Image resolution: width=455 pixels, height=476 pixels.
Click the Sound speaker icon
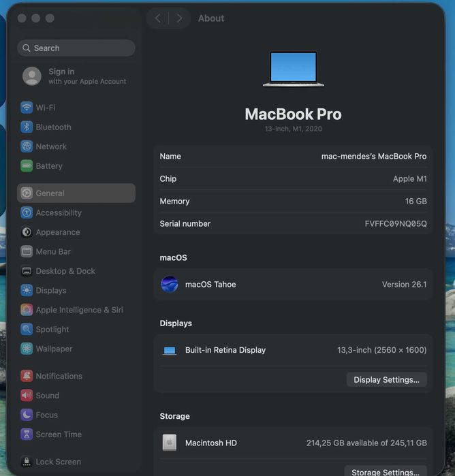tap(27, 395)
